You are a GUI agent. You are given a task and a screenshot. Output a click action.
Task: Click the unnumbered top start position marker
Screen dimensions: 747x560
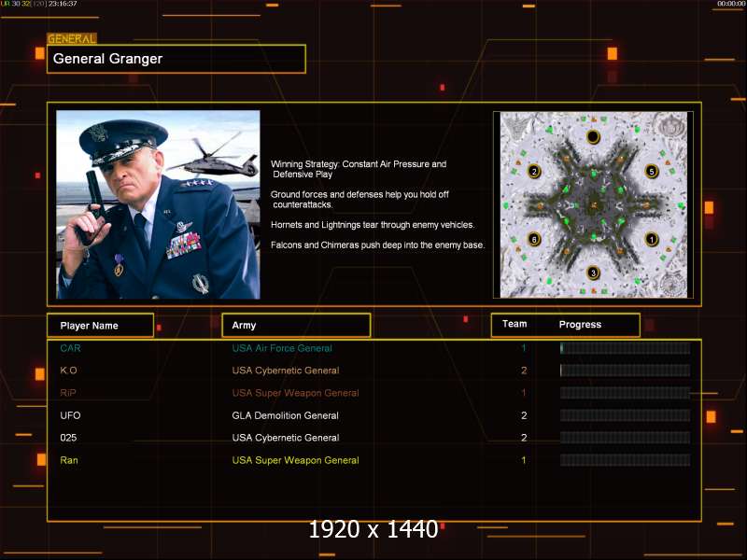coord(593,137)
